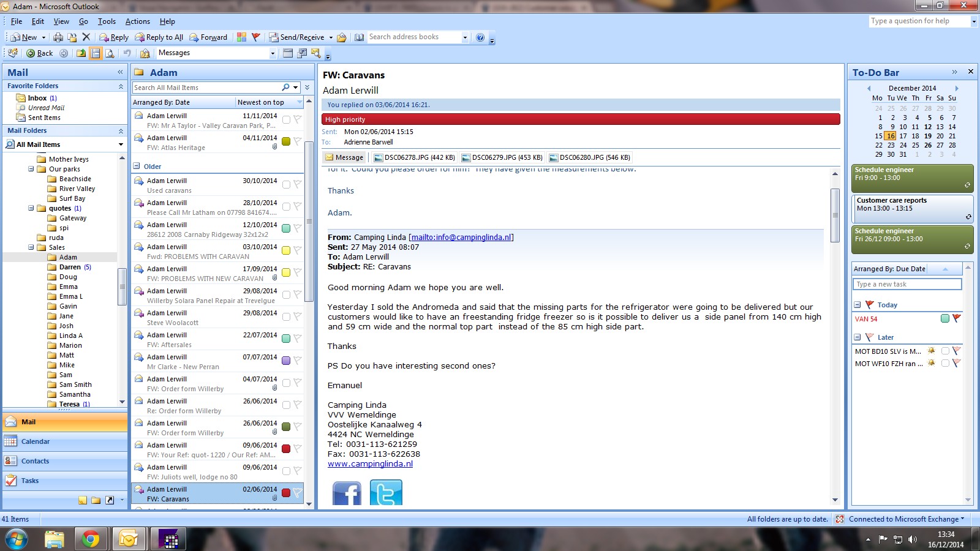
Task: Click the Print icon in the toolbar
Action: point(58,37)
